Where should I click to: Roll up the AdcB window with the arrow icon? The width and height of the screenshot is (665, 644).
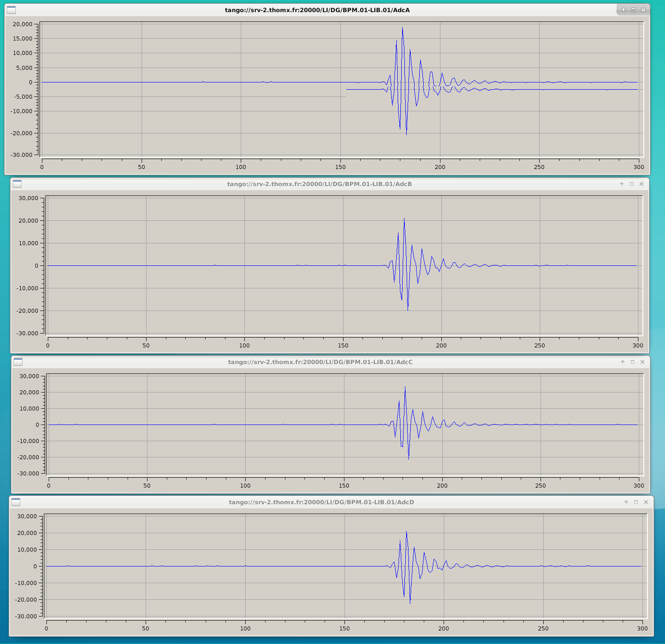[x=622, y=184]
